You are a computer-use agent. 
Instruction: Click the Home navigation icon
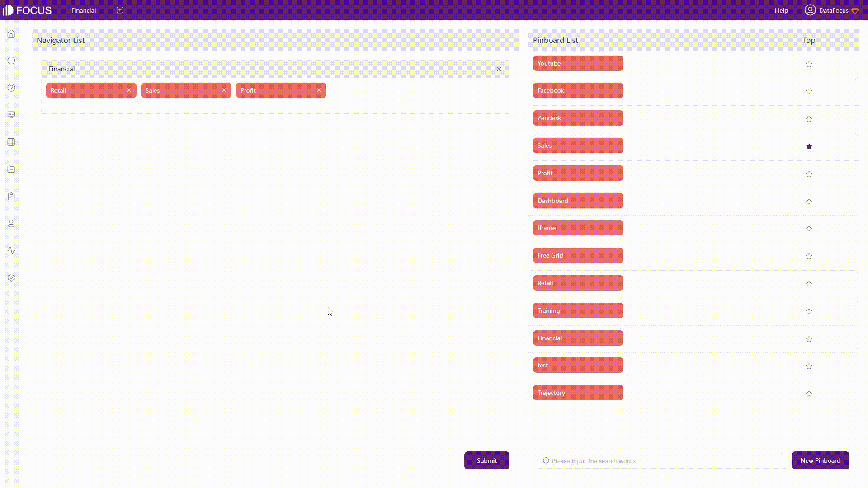(11, 34)
